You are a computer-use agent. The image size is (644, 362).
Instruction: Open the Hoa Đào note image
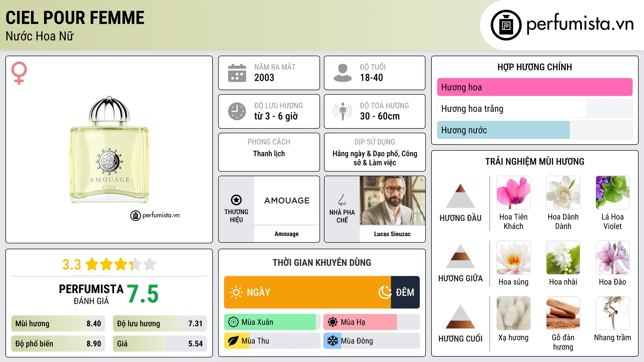coord(613,258)
